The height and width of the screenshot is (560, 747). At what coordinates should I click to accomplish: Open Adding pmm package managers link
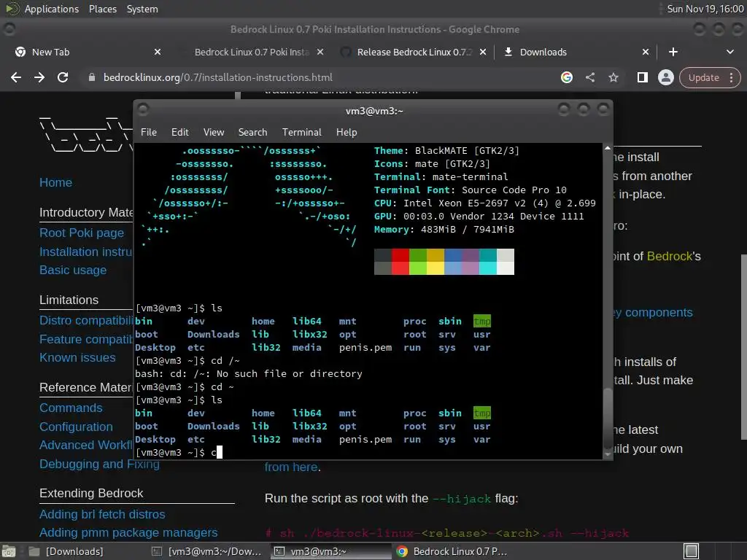coord(128,532)
